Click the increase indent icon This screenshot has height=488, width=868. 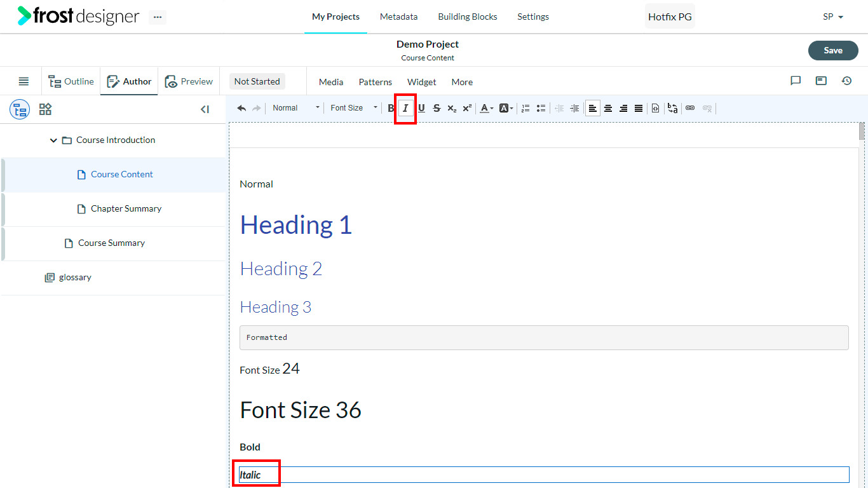coord(574,108)
